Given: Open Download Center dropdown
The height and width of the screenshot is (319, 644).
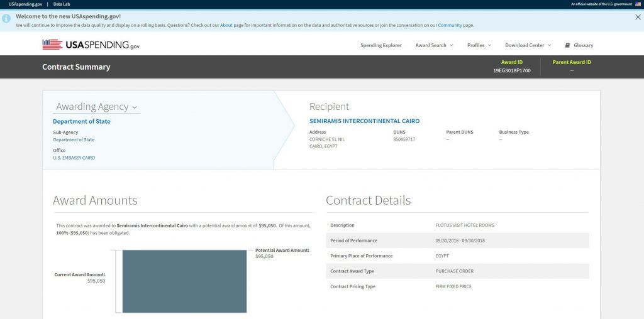Looking at the screenshot, I should (528, 45).
